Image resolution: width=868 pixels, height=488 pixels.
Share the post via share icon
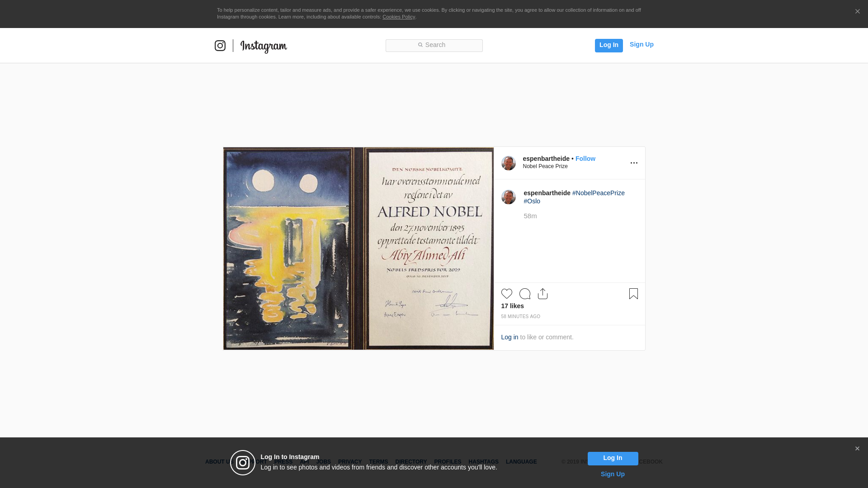tap(542, 294)
